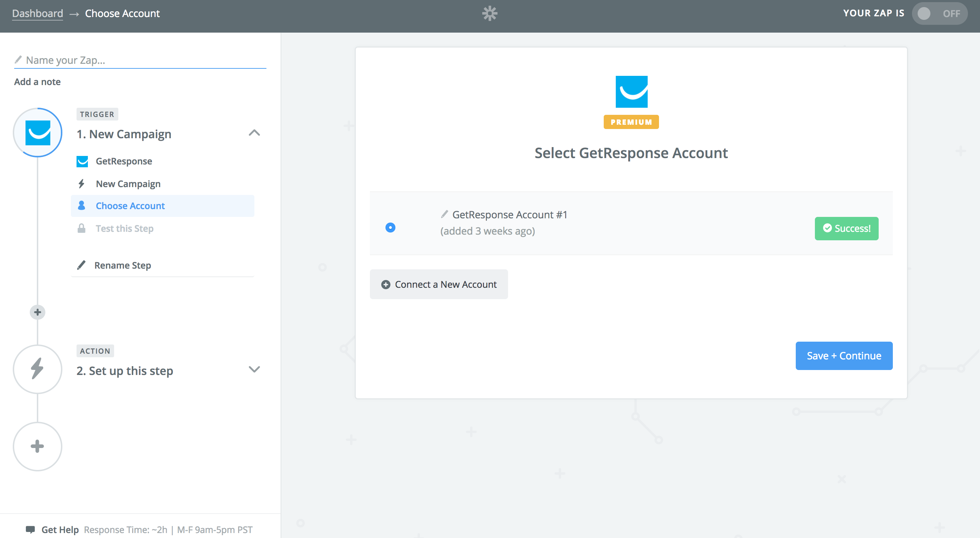Select the Choose Account step item
The image size is (980, 538).
162,206
